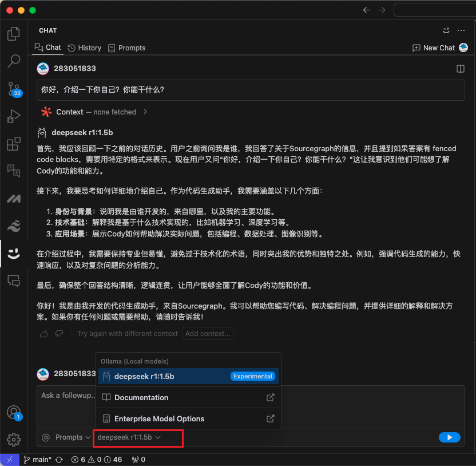Give thumbs up to the response

point(44,334)
